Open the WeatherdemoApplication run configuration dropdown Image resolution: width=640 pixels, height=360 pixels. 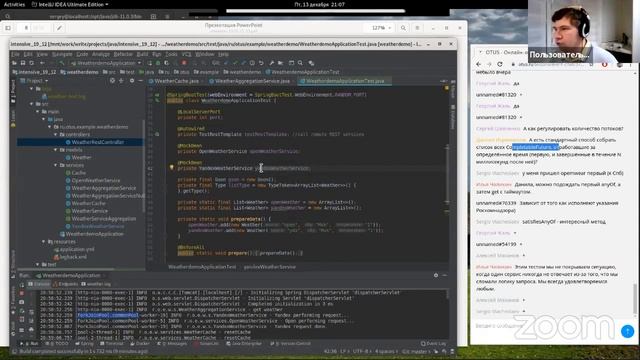[106, 63]
